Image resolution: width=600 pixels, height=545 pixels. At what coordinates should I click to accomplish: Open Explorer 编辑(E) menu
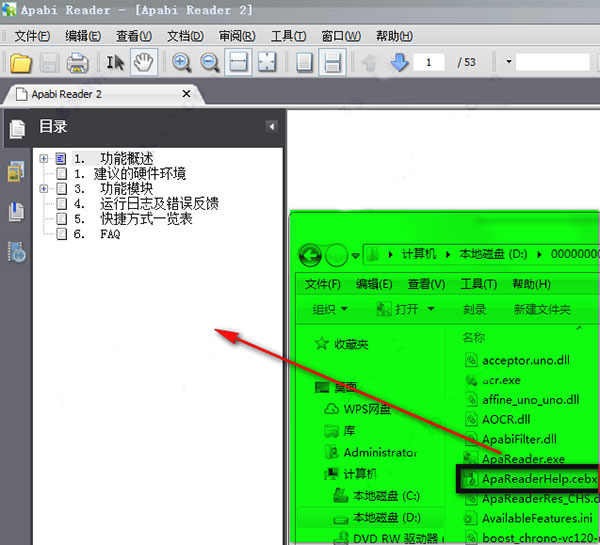(x=374, y=284)
